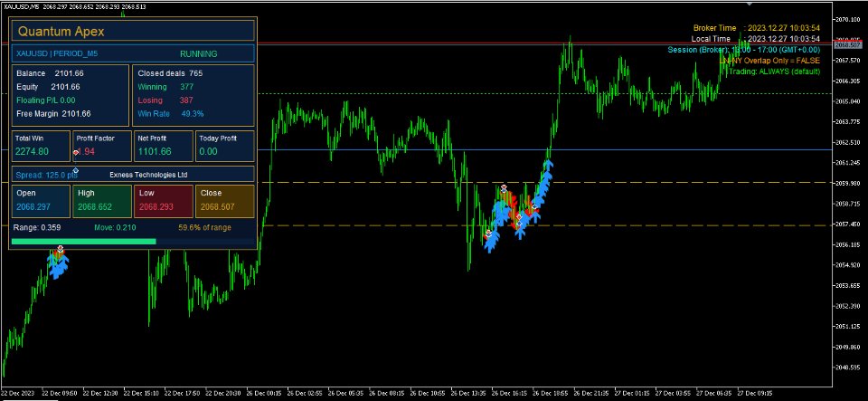
Task: Click the 2054.920 price axis label
Action: pos(847,265)
